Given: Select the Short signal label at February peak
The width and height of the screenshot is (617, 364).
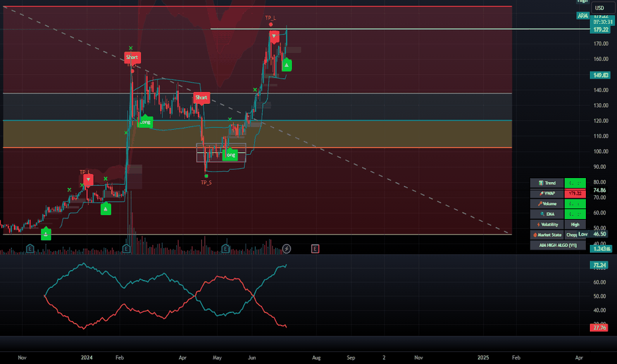Looking at the screenshot, I should click(132, 58).
